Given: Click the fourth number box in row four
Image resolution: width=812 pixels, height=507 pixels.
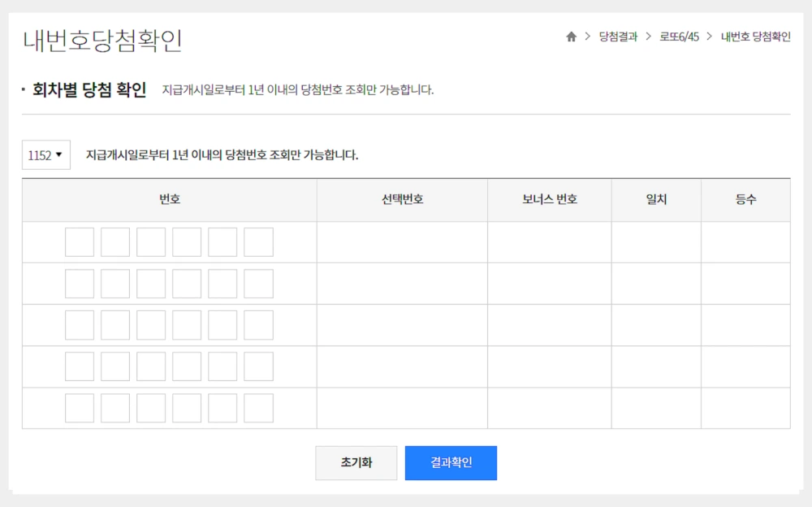Looking at the screenshot, I should 187,366.
